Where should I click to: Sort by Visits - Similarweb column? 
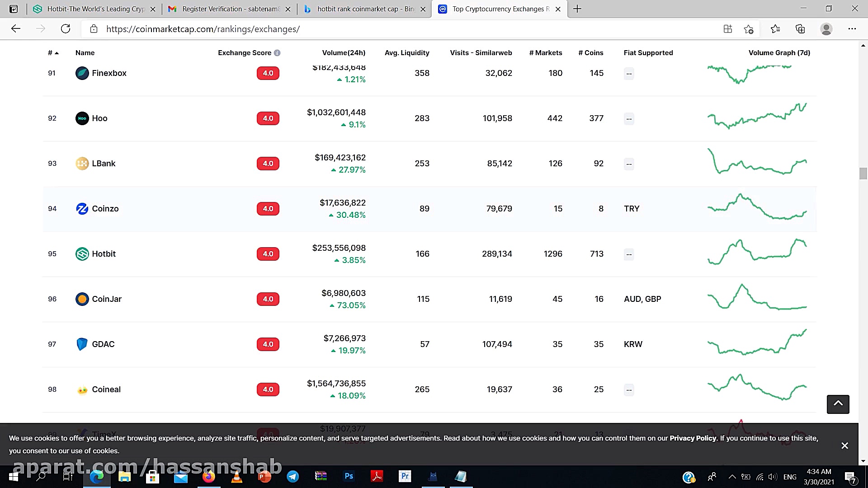tap(481, 53)
